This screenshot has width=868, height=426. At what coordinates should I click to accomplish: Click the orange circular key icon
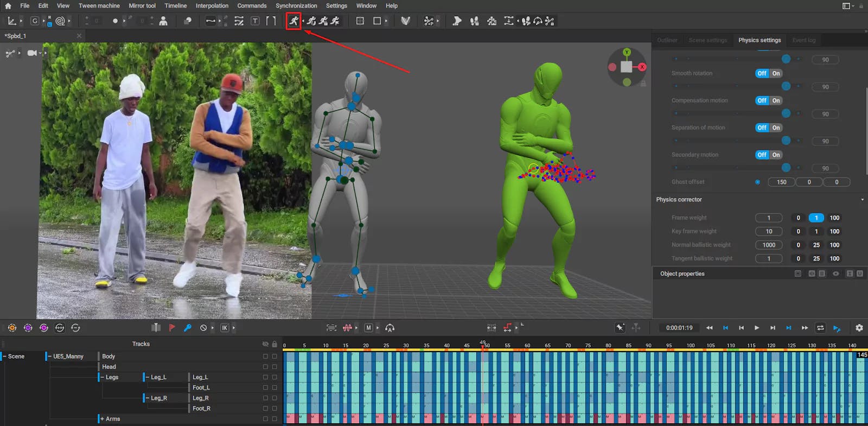[12, 328]
